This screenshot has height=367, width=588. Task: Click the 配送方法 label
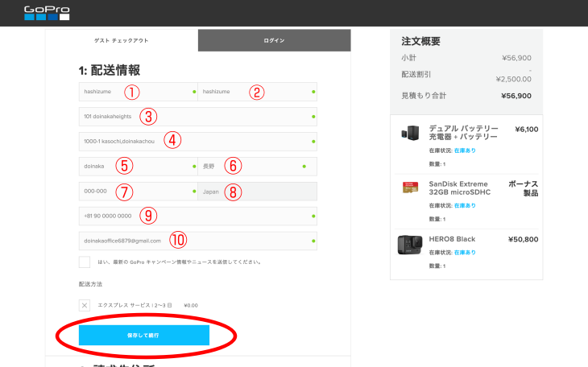tap(90, 284)
